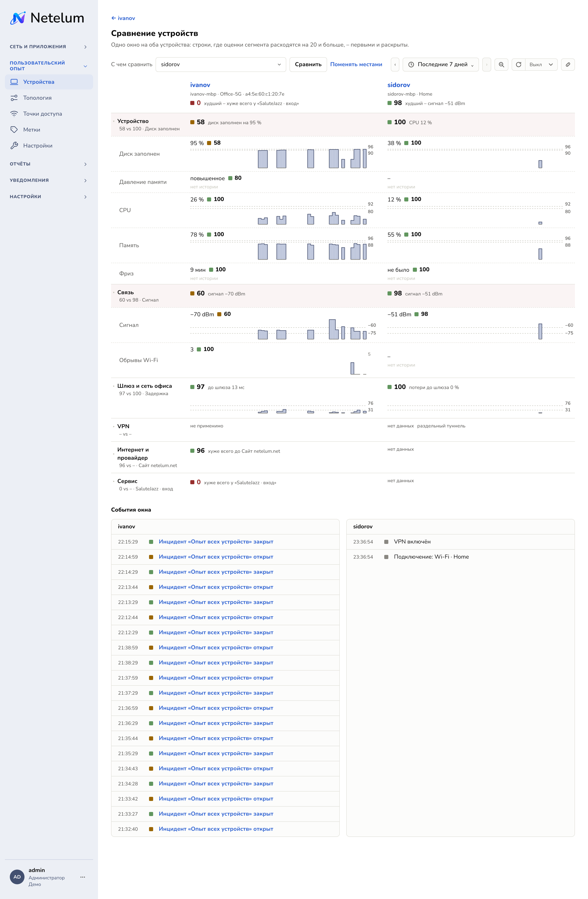Open incident opened at 21:32:40
Viewport: 588px width, 899px height.
pos(216,829)
